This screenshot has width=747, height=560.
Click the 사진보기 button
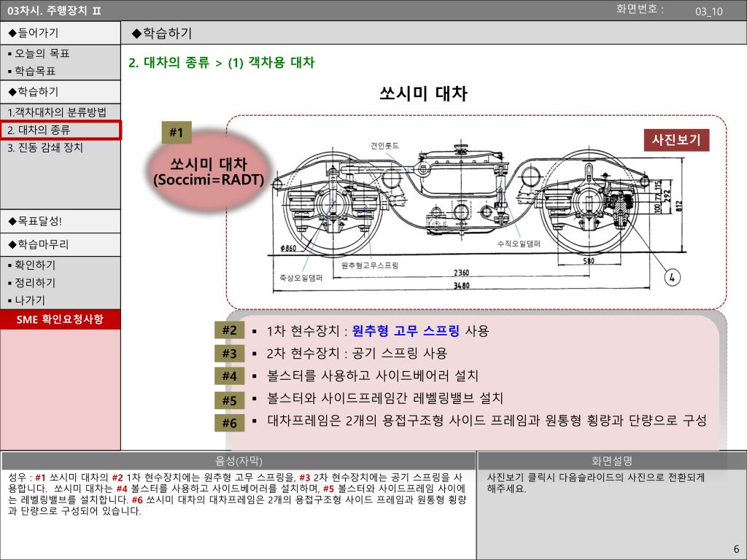676,140
